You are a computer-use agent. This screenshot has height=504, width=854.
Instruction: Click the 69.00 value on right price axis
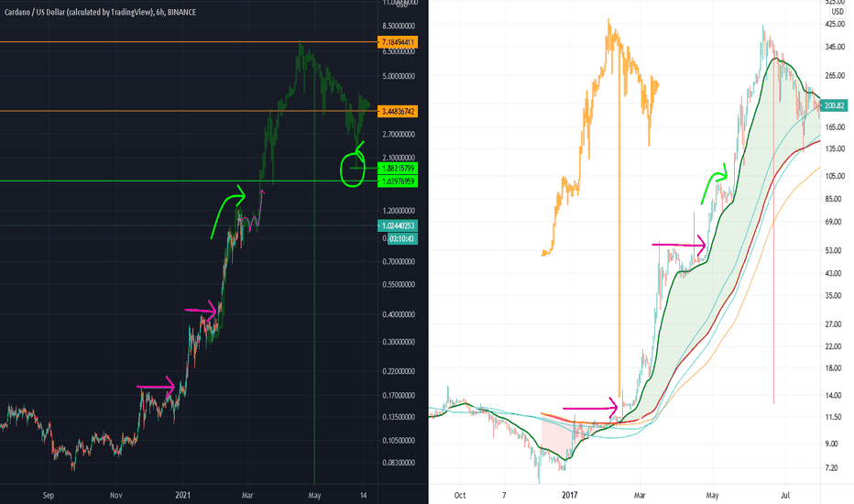click(835, 222)
